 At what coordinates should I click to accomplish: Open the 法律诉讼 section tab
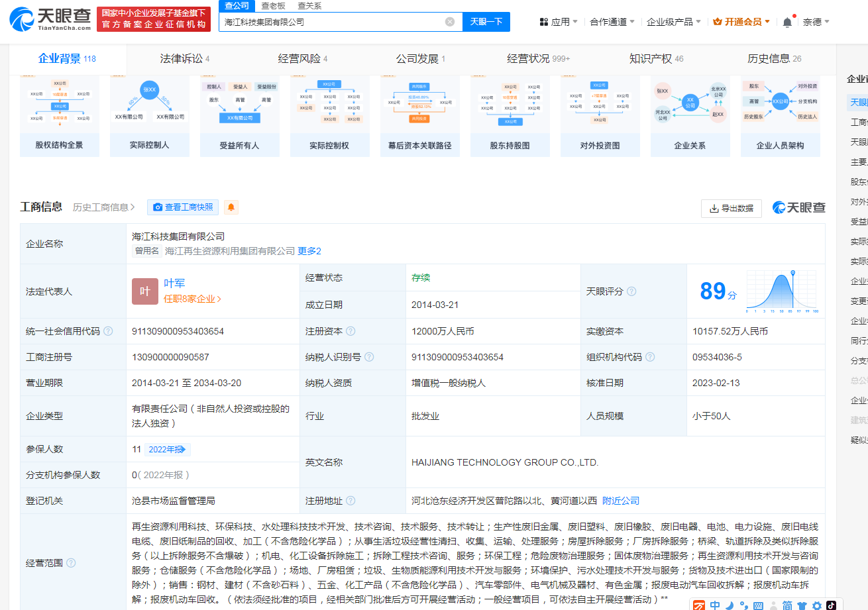(x=185, y=59)
